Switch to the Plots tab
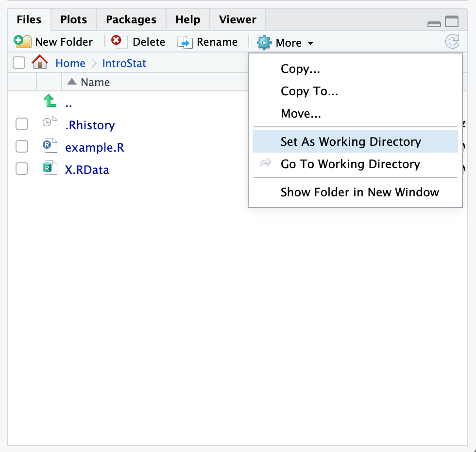Viewport: 476px width, 452px height. click(x=74, y=20)
